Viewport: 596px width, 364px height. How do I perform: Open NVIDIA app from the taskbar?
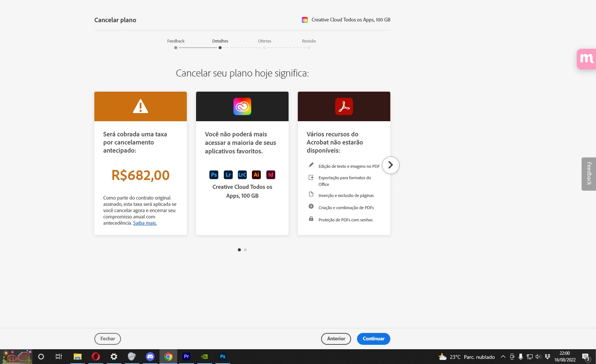(x=205, y=357)
